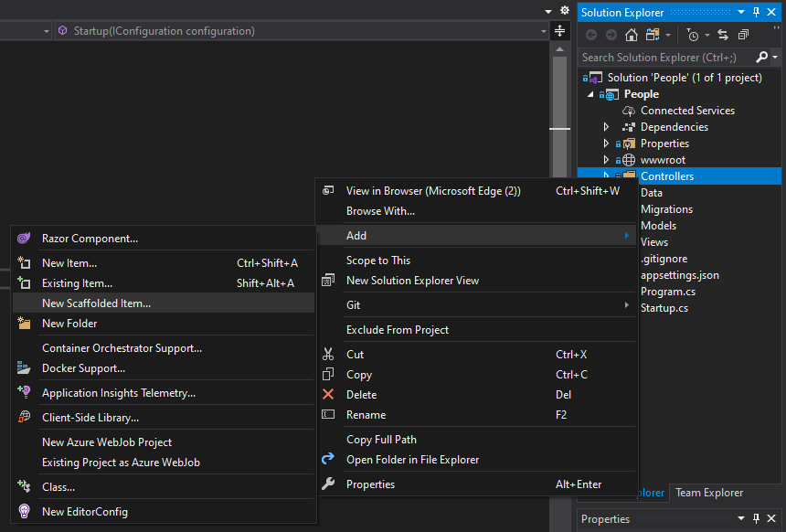The image size is (786, 532).
Task: Collapse the People project node
Action: pyautogui.click(x=590, y=94)
